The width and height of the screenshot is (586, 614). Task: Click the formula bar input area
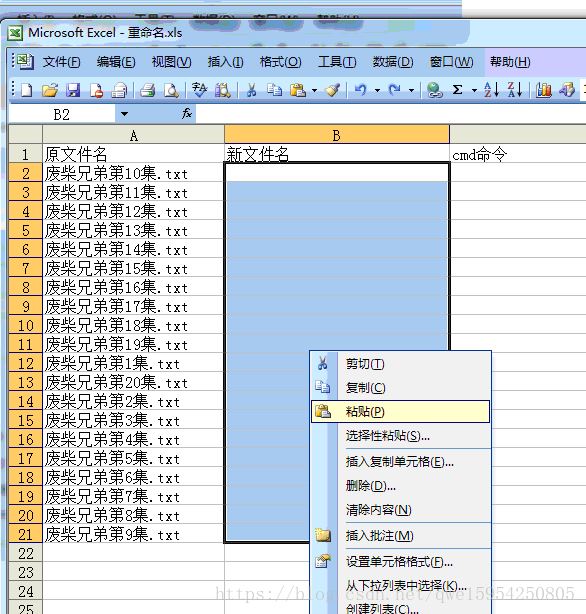point(391,114)
